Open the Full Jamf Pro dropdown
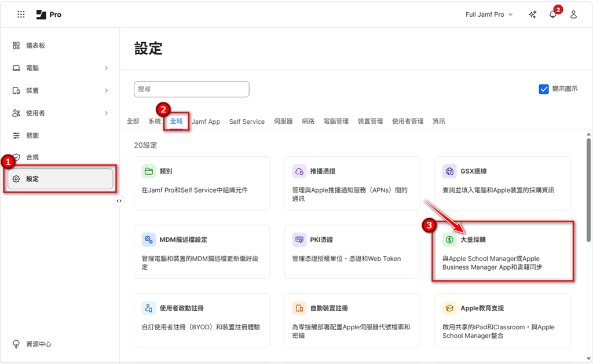The height and width of the screenshot is (364, 593). coord(489,14)
